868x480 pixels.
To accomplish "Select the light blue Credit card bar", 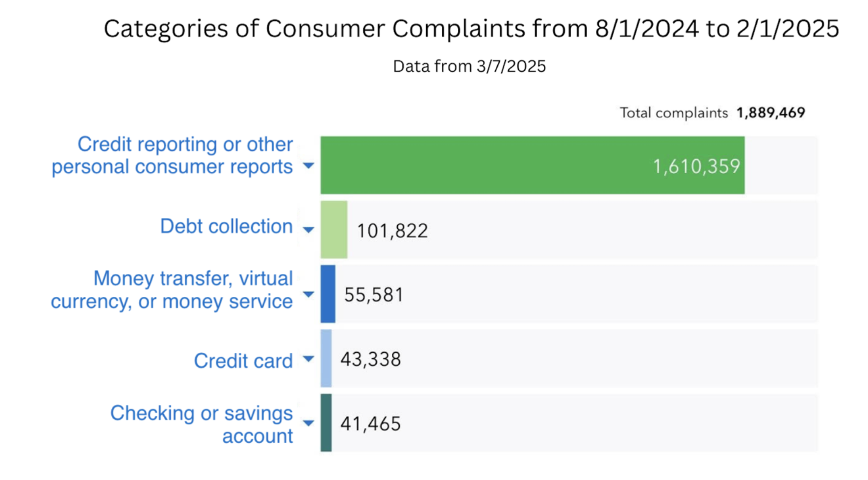I will click(326, 358).
